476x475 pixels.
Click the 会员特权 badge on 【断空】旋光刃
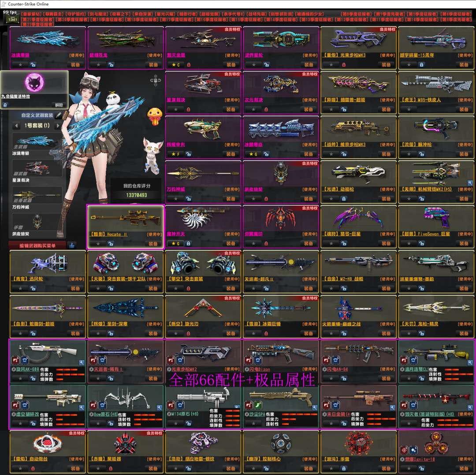[x=232, y=298]
